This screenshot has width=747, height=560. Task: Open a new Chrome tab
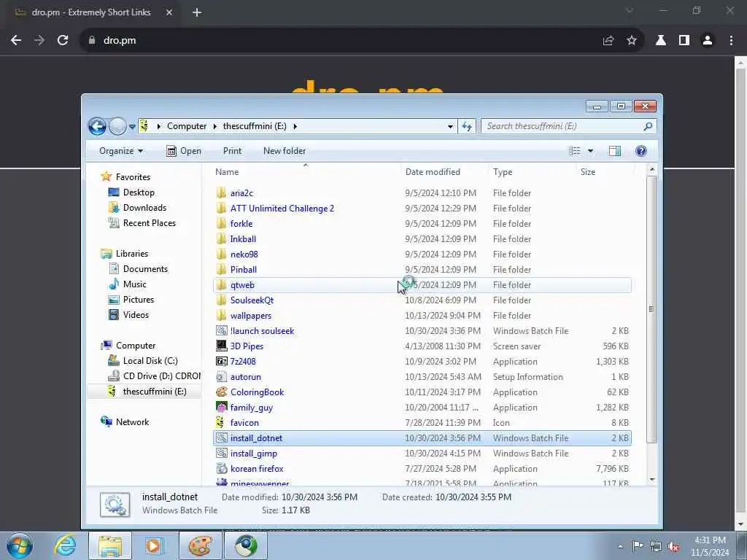pos(197,12)
